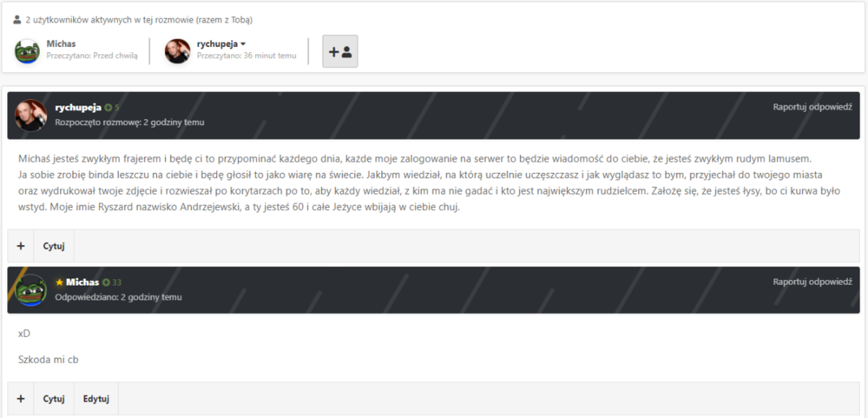Click the gold star icon beside Michas
This screenshot has height=418, width=868.
(59, 282)
